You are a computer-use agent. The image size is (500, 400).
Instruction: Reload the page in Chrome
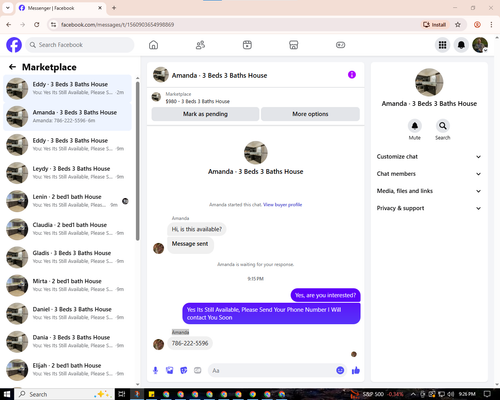[37, 25]
